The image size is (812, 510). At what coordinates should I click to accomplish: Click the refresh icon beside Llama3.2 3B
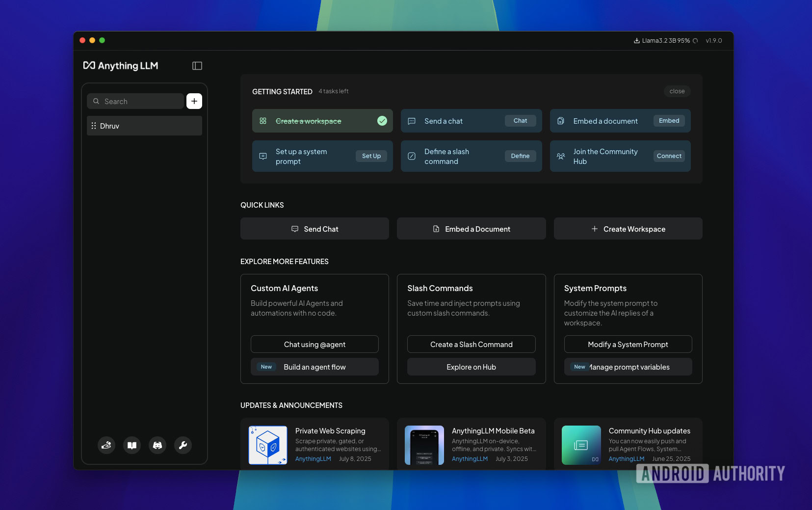695,41
